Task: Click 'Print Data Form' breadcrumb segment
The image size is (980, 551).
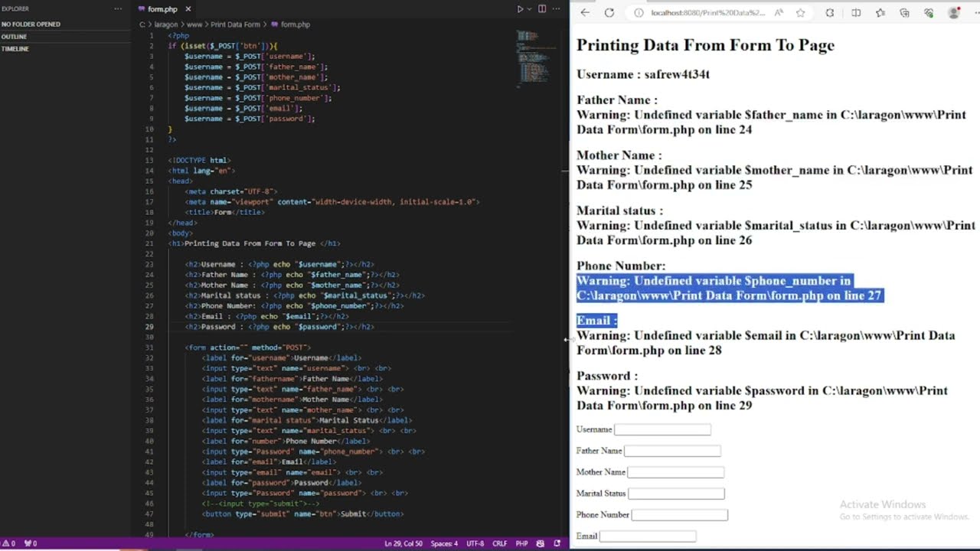Action: point(235,24)
